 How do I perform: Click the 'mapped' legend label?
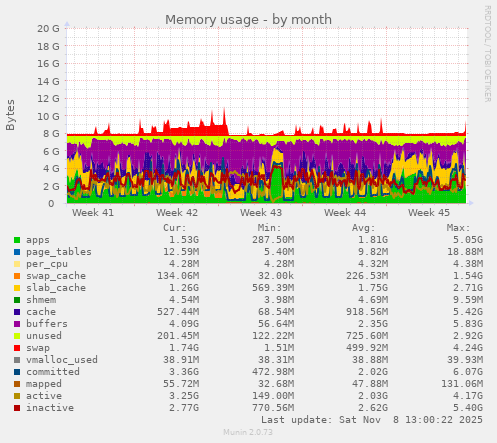tap(44, 384)
